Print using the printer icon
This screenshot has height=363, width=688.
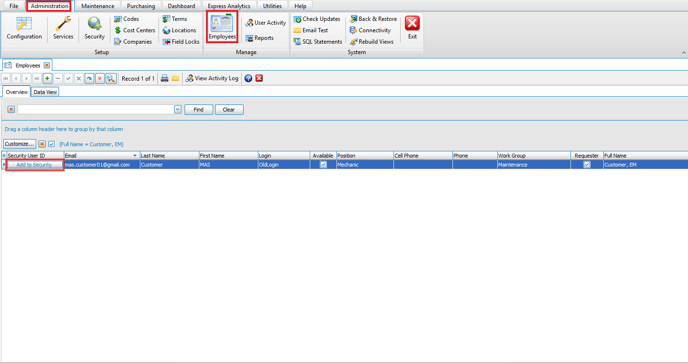[x=165, y=79]
